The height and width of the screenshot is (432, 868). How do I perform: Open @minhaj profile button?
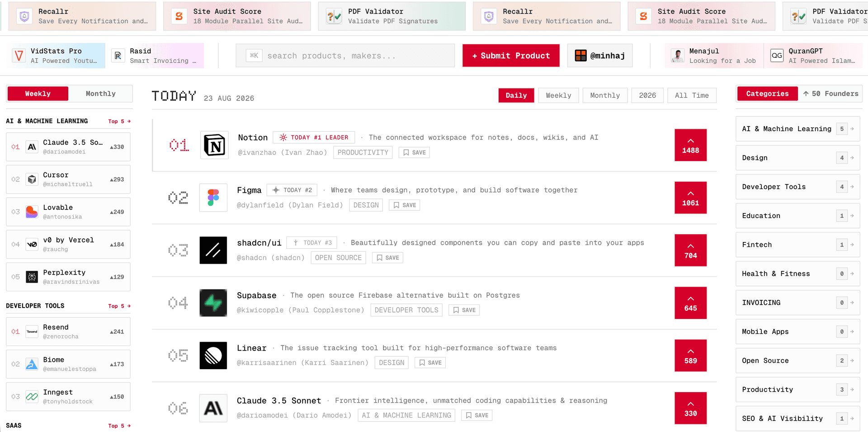[x=600, y=56]
